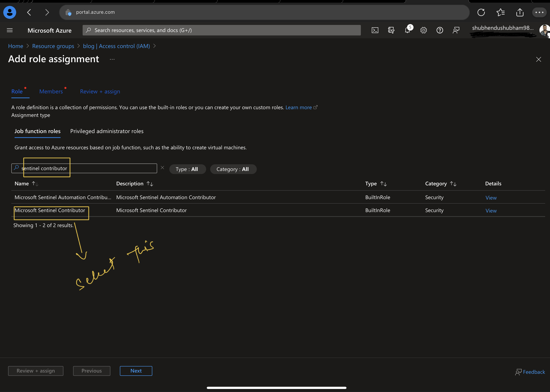This screenshot has height=392, width=550.
Task: Click the Security category of Sentinel Contributor
Action: click(434, 210)
